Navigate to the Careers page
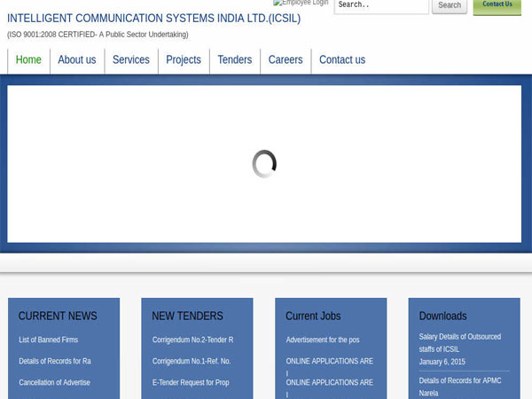The width and height of the screenshot is (532, 399). [286, 60]
